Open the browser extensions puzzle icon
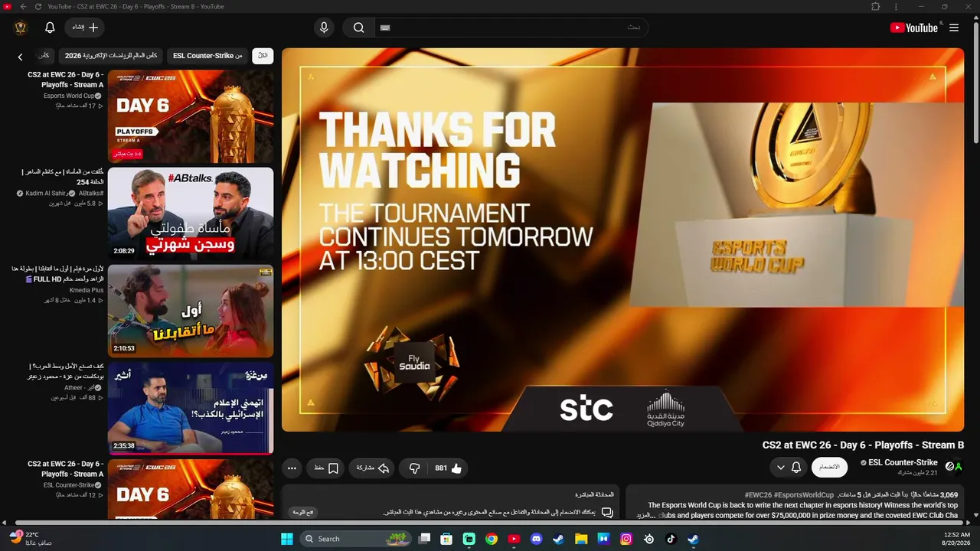The width and height of the screenshot is (980, 551). pyautogui.click(x=876, y=6)
